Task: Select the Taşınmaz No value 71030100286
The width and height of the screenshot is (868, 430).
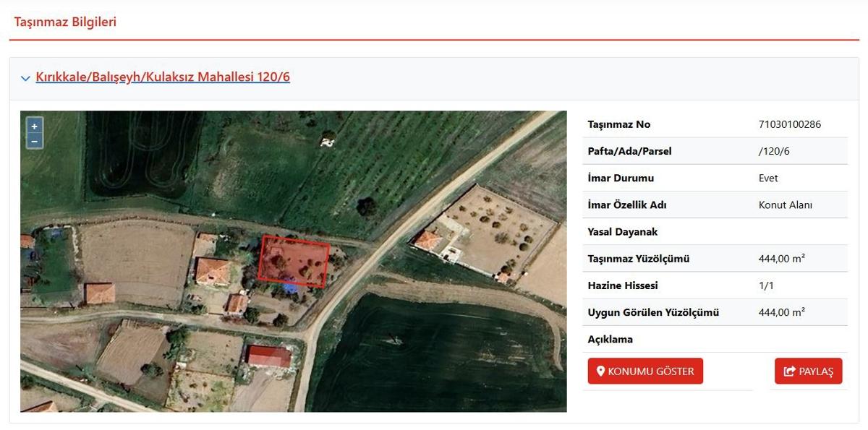Action: 790,124
